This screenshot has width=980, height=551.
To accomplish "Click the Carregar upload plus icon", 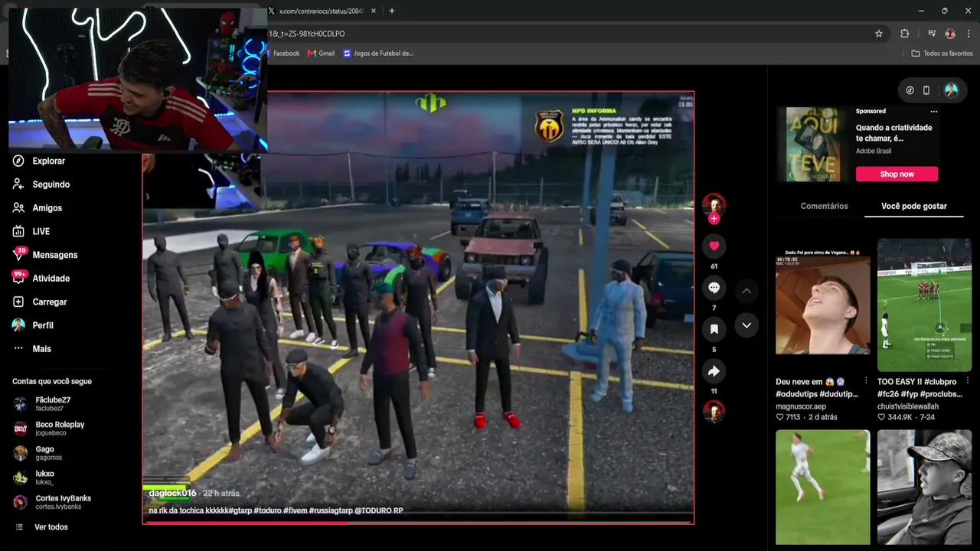I will point(18,302).
